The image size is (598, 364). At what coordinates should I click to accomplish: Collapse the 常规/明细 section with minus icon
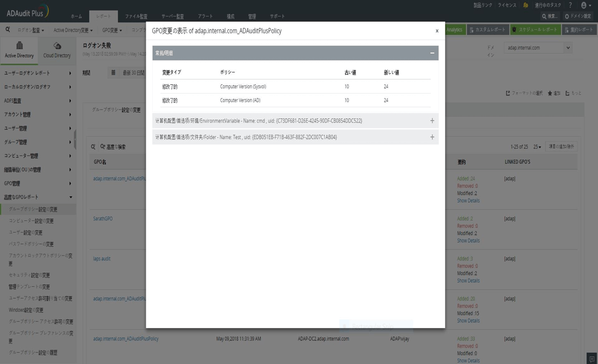[432, 53]
